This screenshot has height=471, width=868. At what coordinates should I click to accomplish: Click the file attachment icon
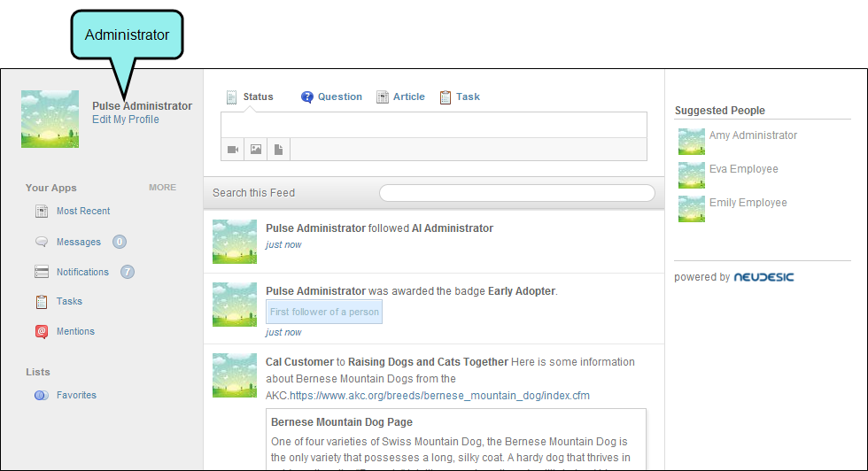coord(278,150)
